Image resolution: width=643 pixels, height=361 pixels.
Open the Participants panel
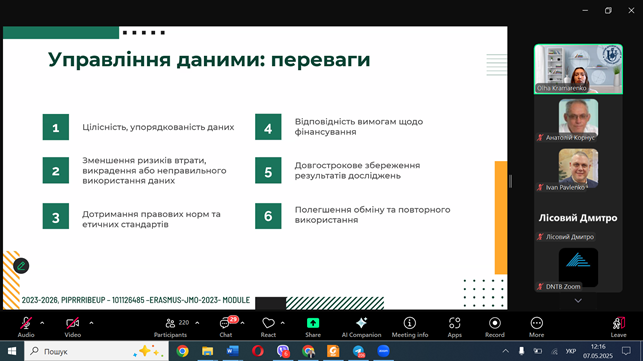pos(171,327)
